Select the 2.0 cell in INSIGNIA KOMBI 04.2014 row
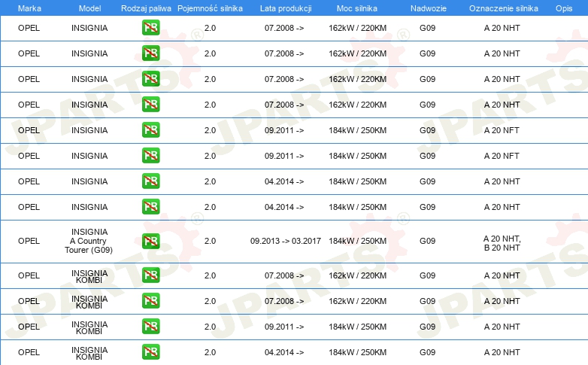588x365 pixels. [210, 352]
